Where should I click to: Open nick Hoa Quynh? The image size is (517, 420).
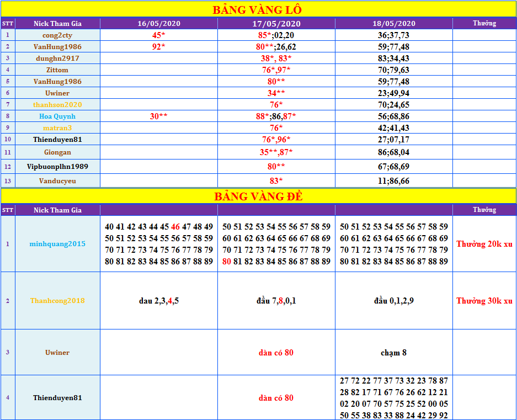[57, 116]
